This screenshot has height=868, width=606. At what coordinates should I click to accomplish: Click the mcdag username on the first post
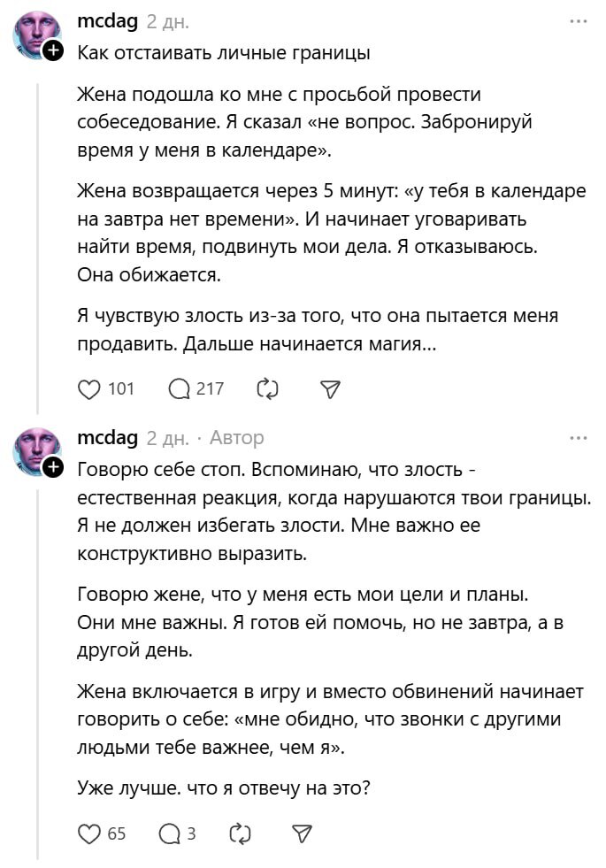(107, 21)
